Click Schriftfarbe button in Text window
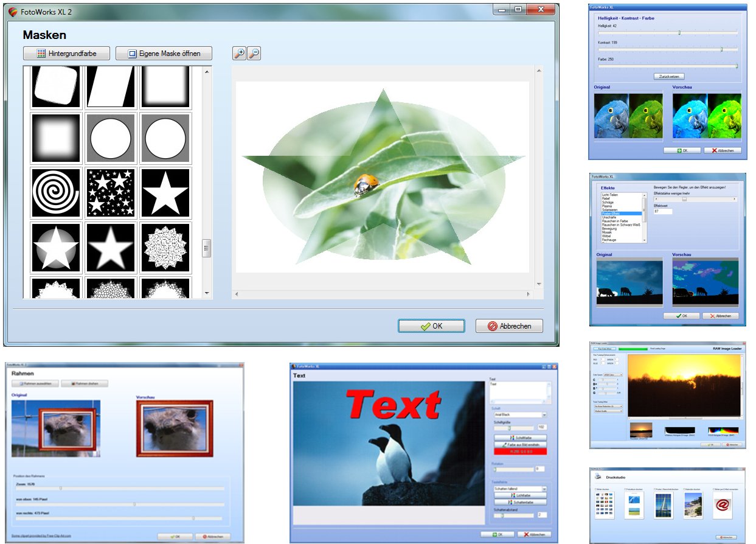756x544 pixels. click(520, 438)
